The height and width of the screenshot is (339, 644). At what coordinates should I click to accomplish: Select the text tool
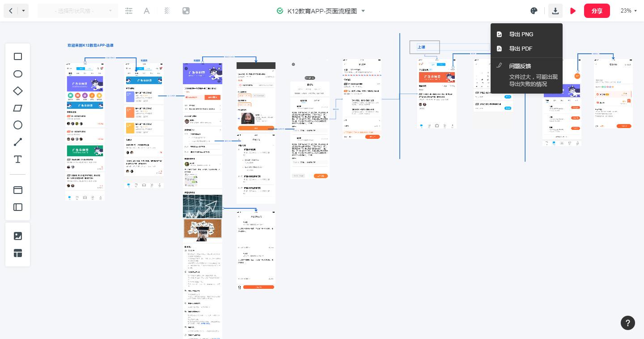[x=18, y=159]
